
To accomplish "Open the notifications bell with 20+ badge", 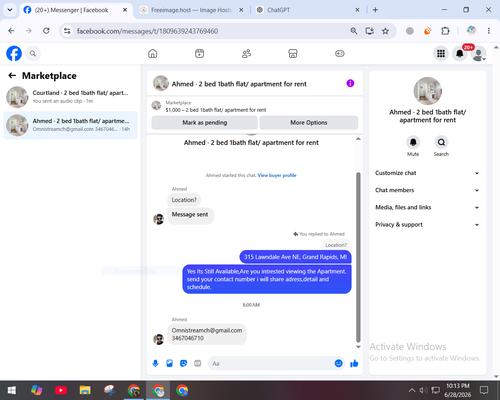I will [x=460, y=53].
